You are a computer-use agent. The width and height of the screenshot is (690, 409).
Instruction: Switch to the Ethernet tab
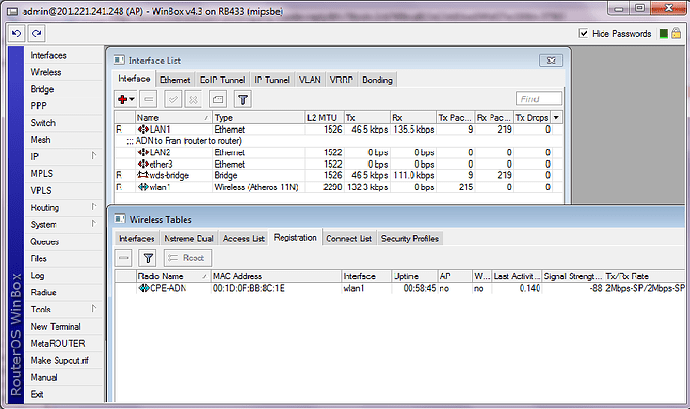(x=175, y=80)
